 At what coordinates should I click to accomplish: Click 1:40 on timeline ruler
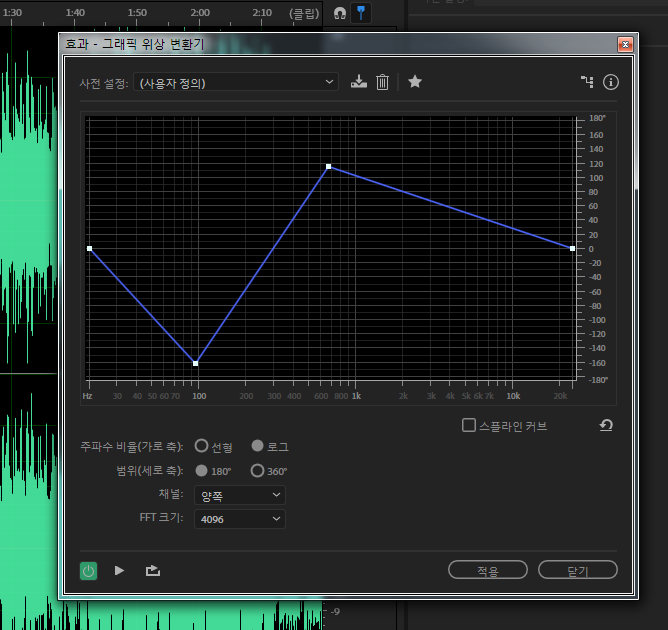75,13
